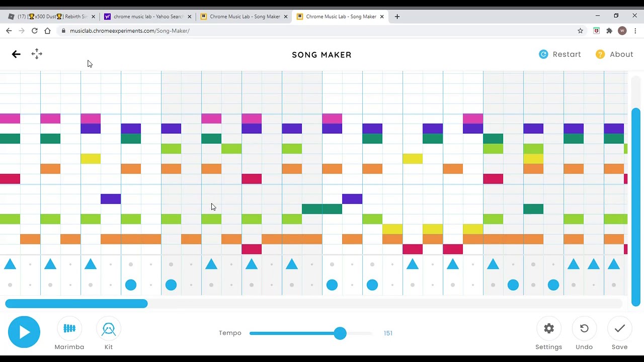Click the yellow note in the second measure
The width and height of the screenshot is (644, 362).
tap(91, 159)
